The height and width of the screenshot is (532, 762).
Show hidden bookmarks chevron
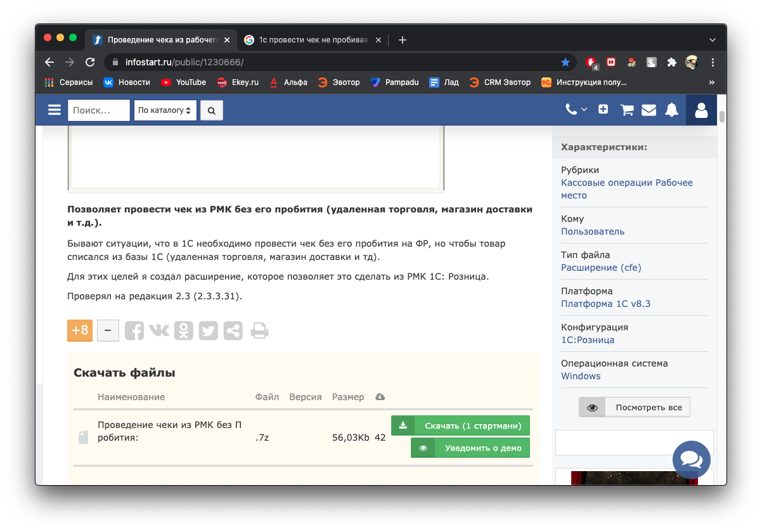click(711, 82)
